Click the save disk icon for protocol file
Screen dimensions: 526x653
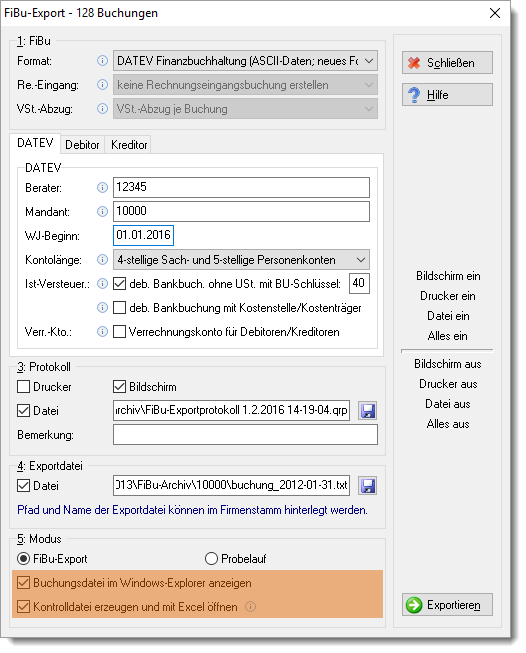(368, 411)
